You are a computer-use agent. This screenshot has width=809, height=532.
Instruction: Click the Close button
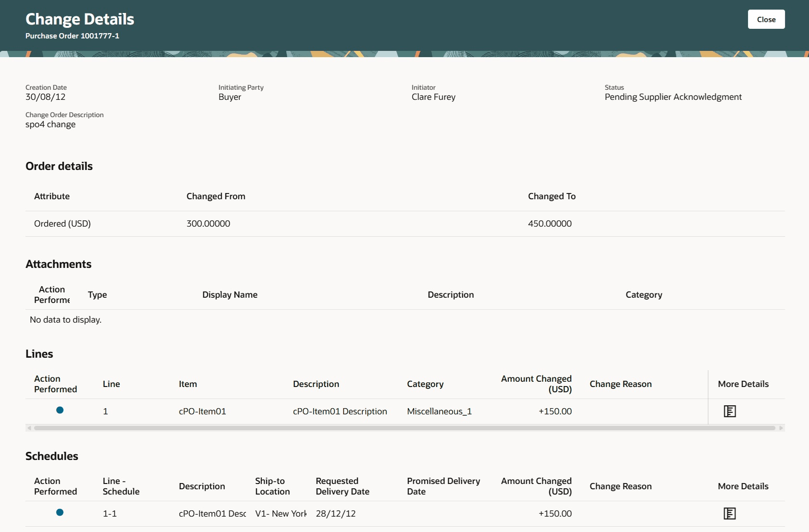click(766, 19)
